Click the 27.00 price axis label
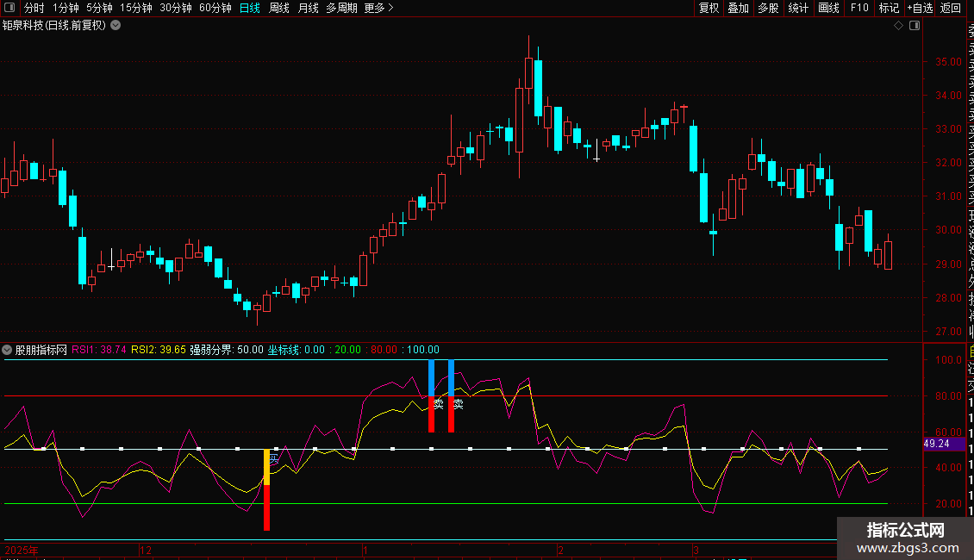 coord(948,332)
